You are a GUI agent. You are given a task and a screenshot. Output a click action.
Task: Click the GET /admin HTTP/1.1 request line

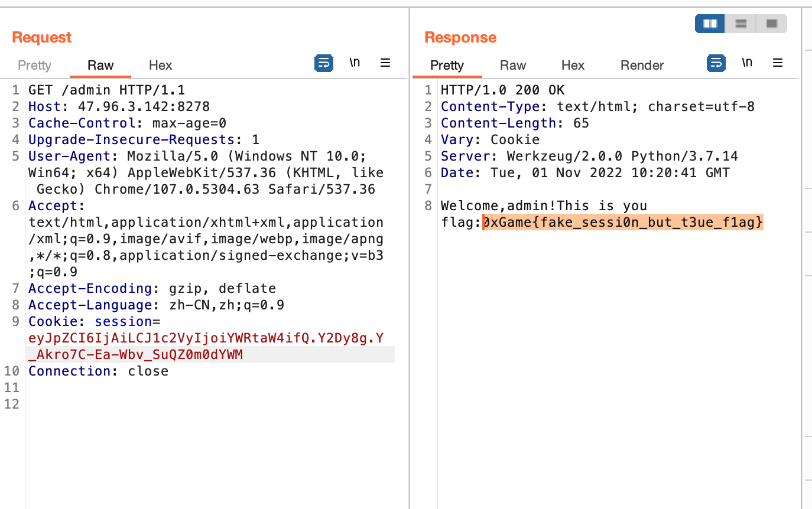click(107, 90)
